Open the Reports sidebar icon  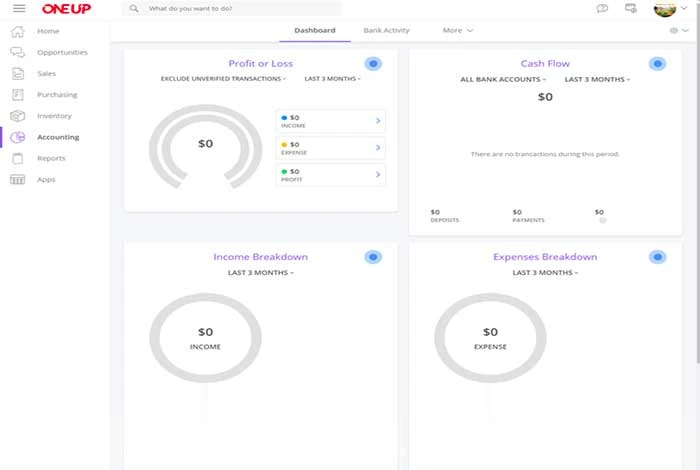coord(18,158)
